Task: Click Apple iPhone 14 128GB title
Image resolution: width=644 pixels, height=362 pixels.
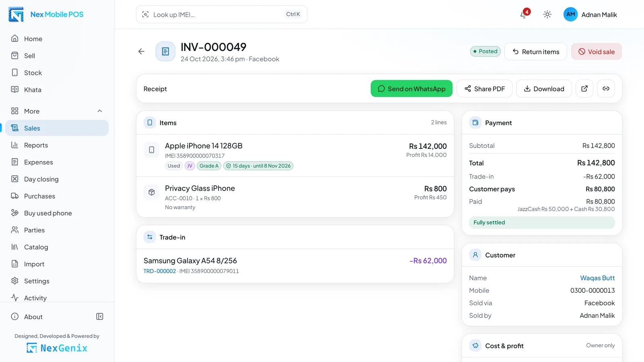Action: coord(204,146)
